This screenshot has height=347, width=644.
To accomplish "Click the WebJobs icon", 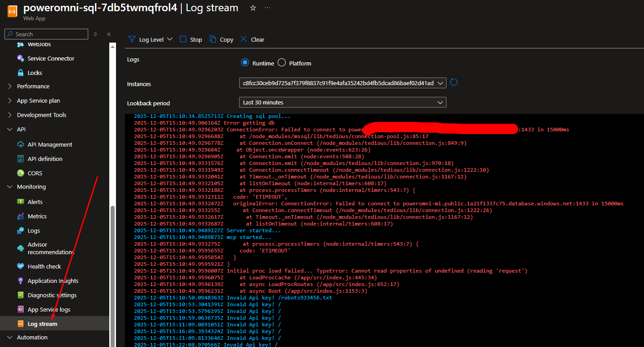I will pyautogui.click(x=20, y=44).
